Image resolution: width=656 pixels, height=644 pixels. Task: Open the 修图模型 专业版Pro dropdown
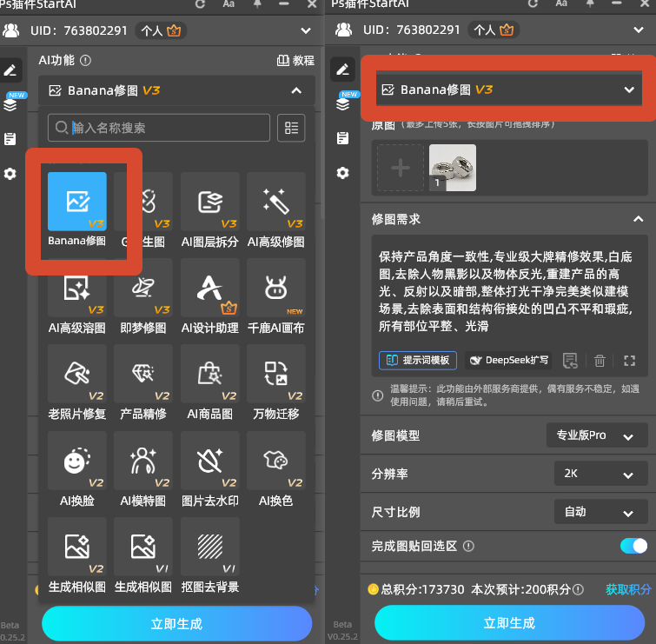coord(597,435)
